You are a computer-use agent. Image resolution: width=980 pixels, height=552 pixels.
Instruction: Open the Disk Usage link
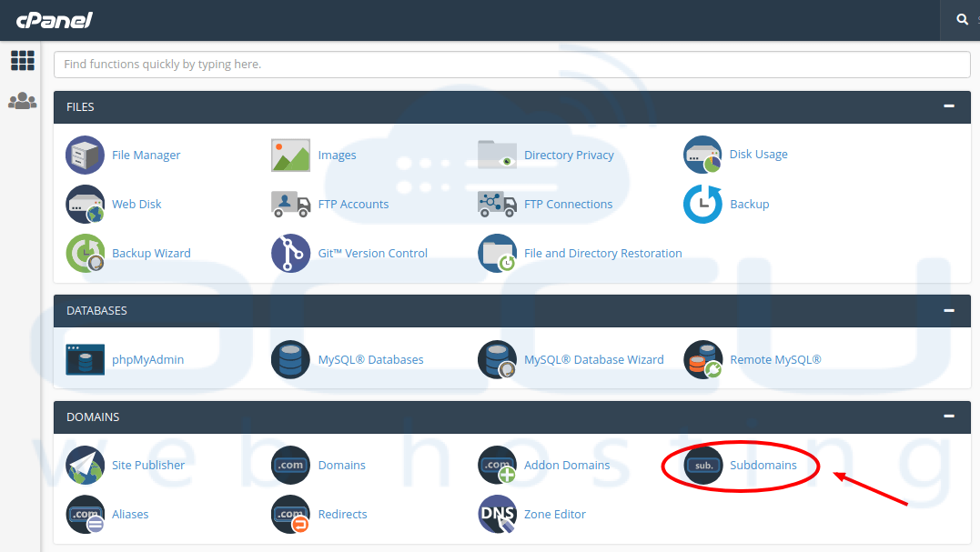coord(759,155)
